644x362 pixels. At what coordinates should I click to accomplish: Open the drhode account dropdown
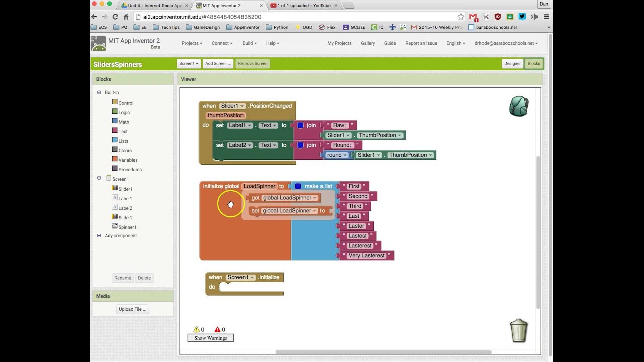click(x=506, y=43)
